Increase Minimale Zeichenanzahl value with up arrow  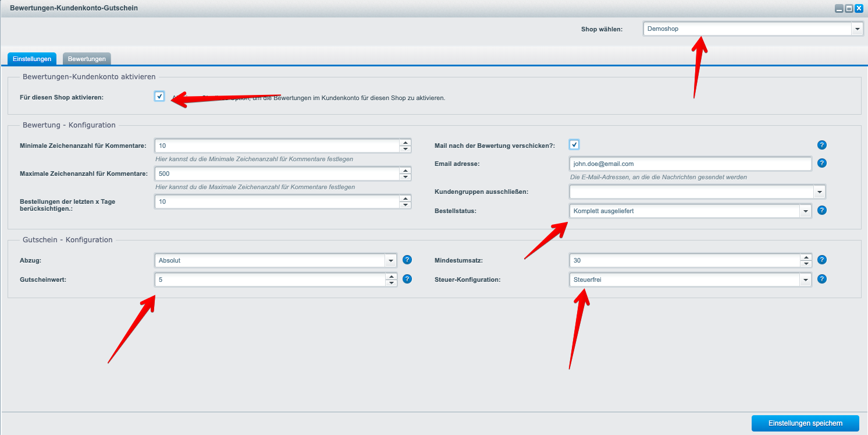(x=405, y=142)
